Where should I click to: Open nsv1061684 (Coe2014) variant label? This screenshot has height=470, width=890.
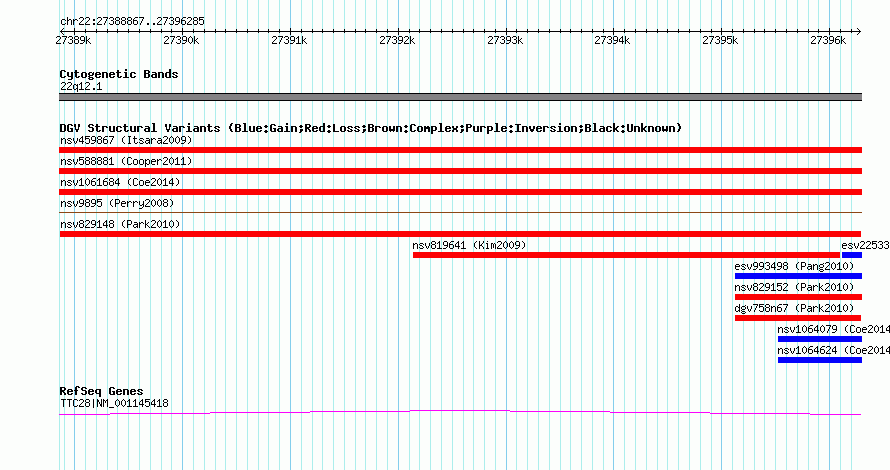[x=120, y=182]
